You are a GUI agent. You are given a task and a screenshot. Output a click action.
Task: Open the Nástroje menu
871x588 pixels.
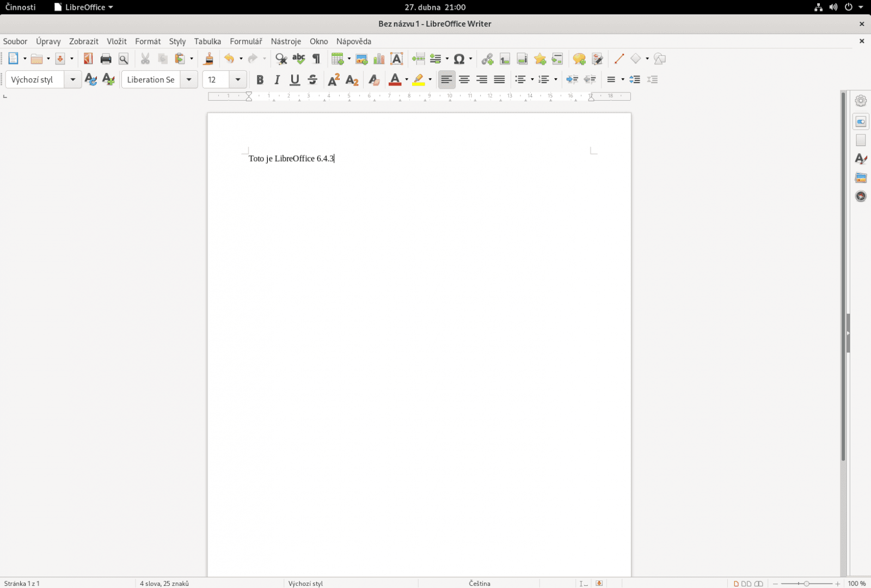(286, 41)
